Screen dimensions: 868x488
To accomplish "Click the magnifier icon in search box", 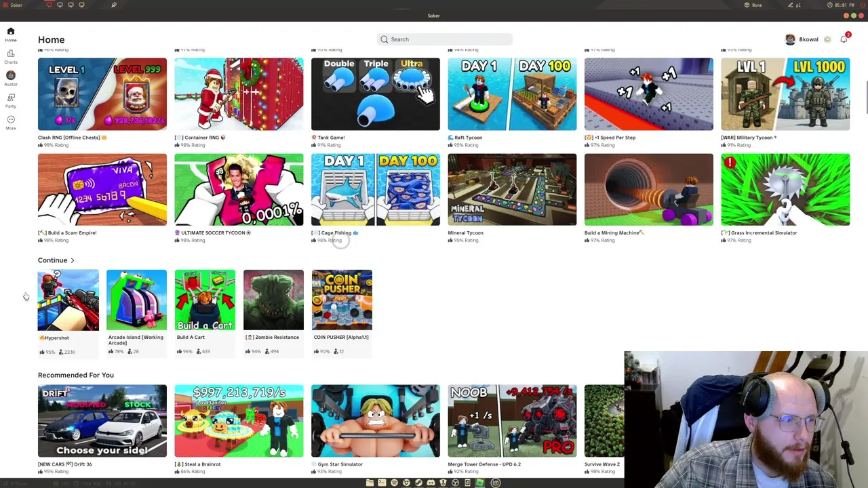I will click(x=384, y=39).
